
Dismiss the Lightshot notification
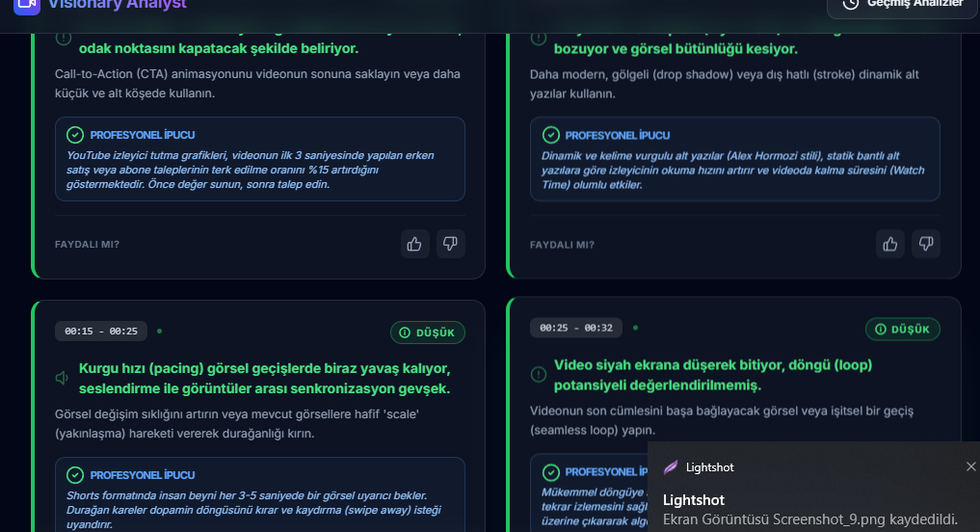click(x=970, y=466)
